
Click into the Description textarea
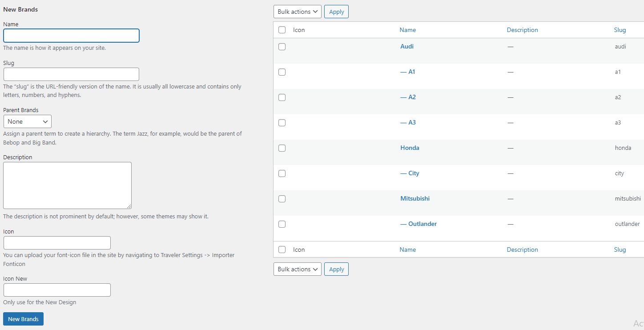(67, 185)
